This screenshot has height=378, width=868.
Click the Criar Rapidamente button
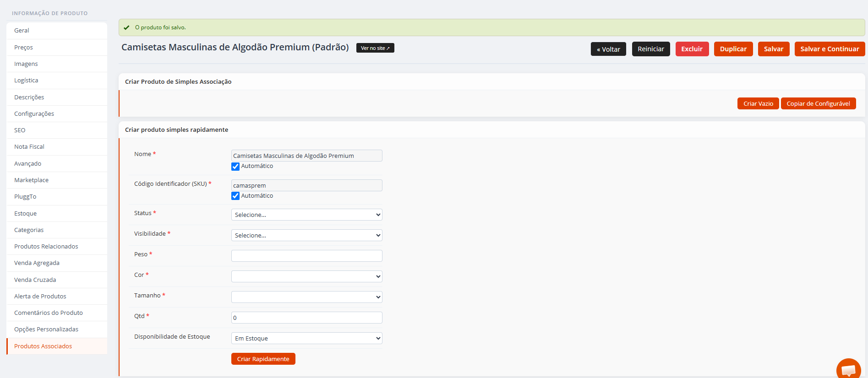(x=263, y=359)
